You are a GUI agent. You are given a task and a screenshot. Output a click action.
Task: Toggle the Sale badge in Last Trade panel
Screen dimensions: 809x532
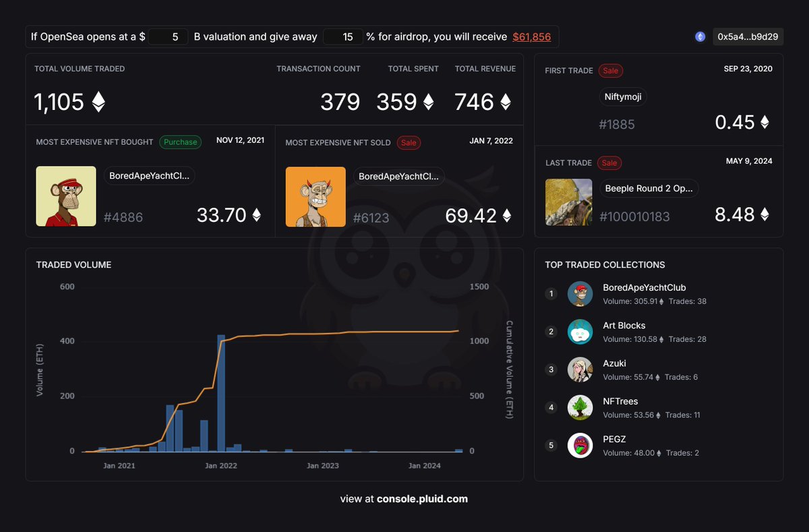pyautogui.click(x=609, y=162)
